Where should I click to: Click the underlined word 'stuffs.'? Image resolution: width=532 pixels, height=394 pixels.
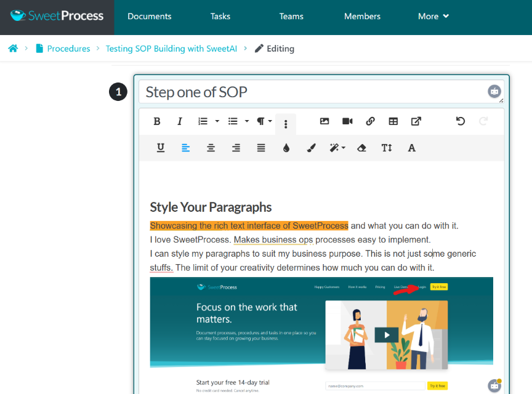pyautogui.click(x=161, y=267)
